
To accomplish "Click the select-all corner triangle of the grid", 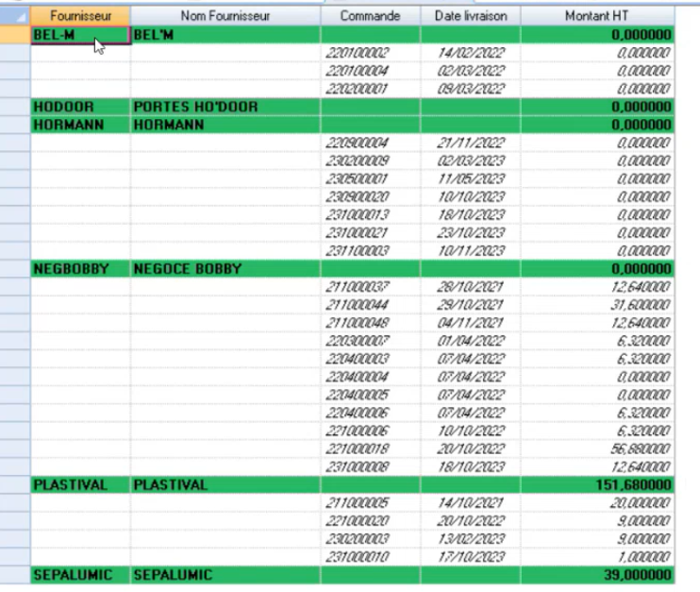I will [16, 16].
